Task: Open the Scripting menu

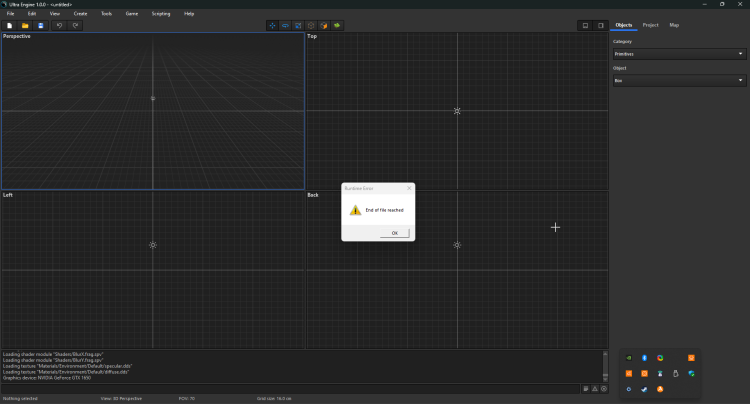Action: point(160,14)
